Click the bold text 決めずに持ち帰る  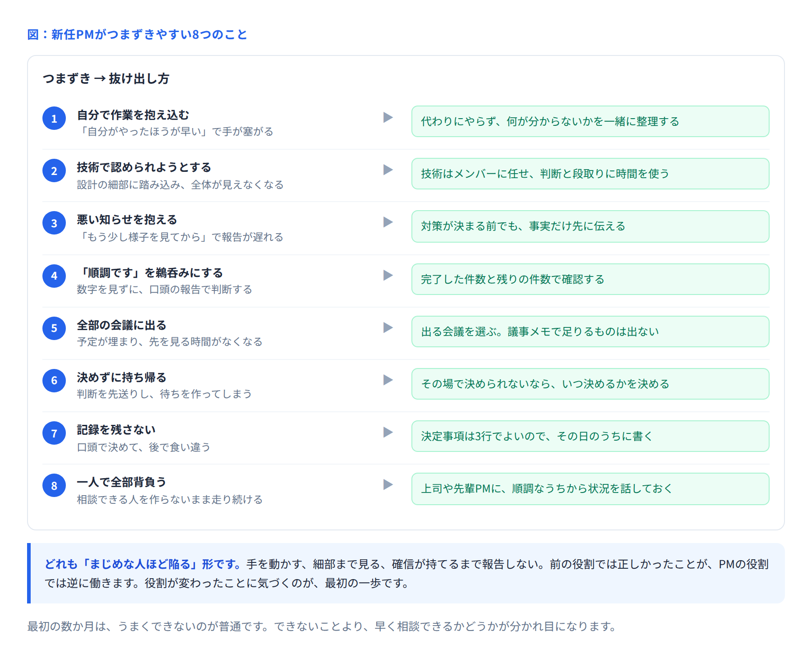click(x=122, y=378)
